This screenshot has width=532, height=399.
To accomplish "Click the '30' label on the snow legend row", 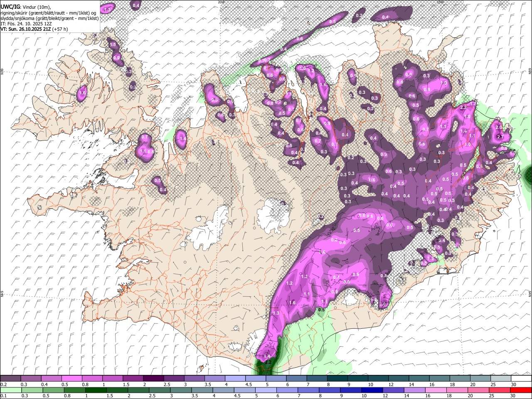I will pyautogui.click(x=514, y=384).
